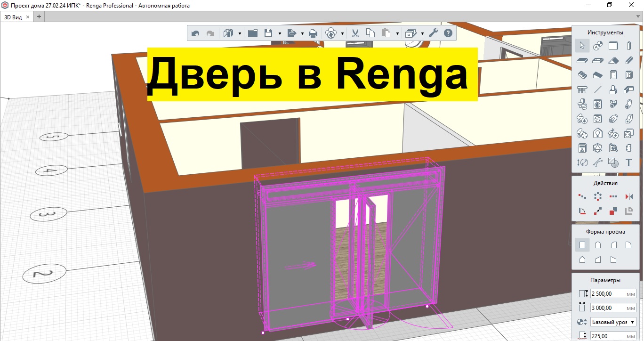Select the diagonal Line tool
The image size is (644, 341).
tap(597, 89)
